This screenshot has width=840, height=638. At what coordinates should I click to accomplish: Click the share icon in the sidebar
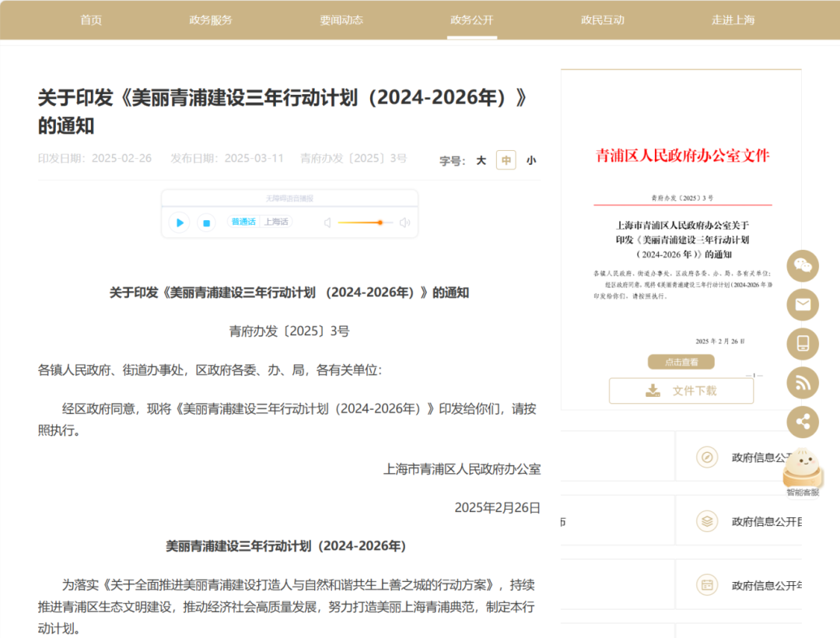[802, 422]
